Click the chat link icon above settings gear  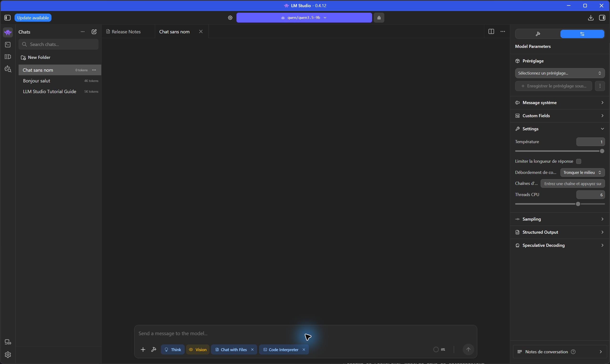tap(8, 342)
